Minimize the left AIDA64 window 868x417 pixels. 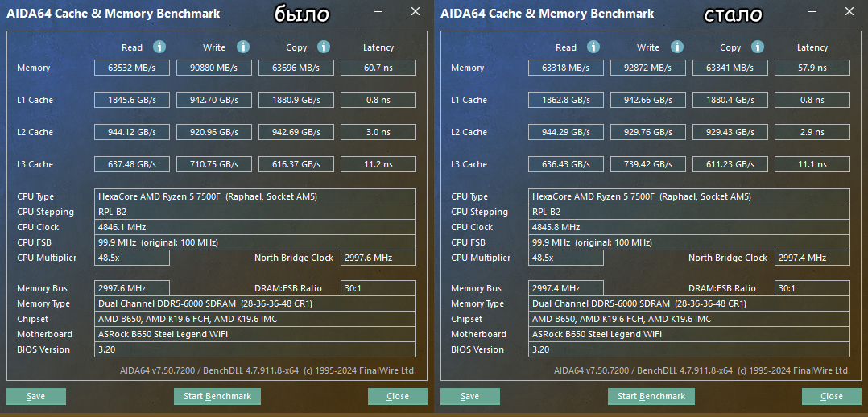pos(378,11)
